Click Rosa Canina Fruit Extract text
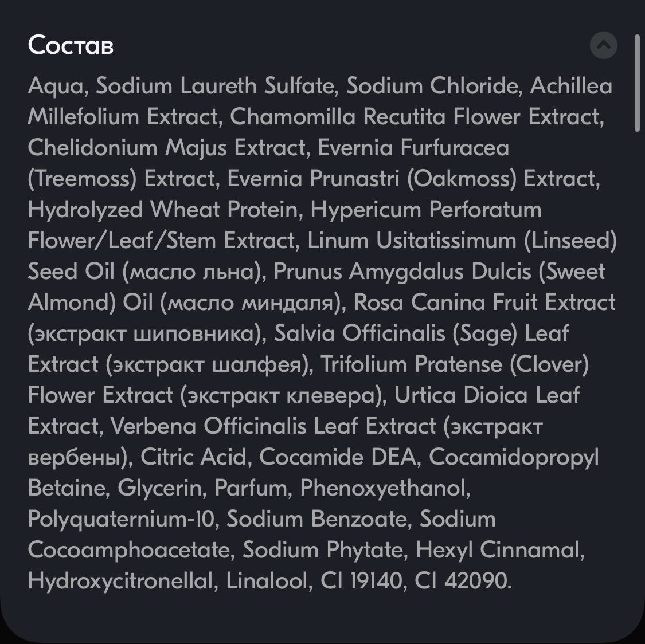 tap(484, 302)
